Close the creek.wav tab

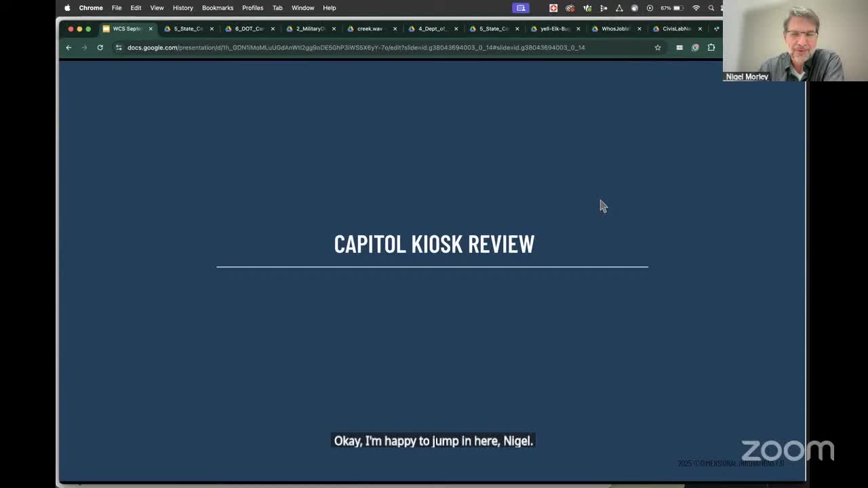click(x=395, y=28)
